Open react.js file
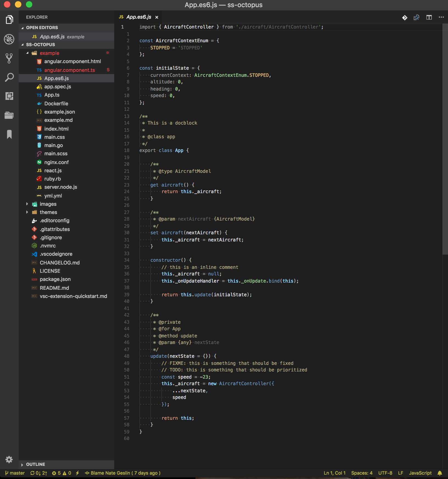 pyautogui.click(x=66, y=171)
